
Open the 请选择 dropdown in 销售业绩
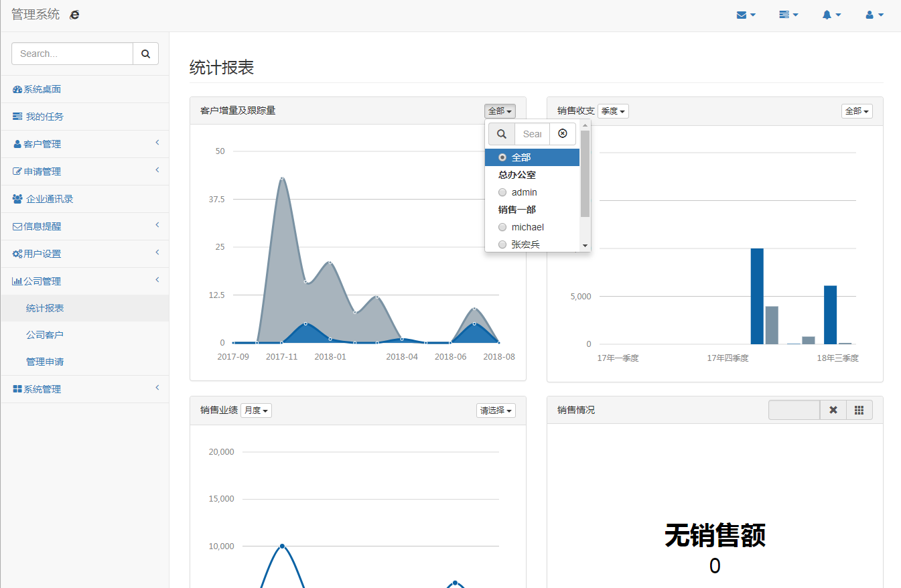tap(496, 411)
